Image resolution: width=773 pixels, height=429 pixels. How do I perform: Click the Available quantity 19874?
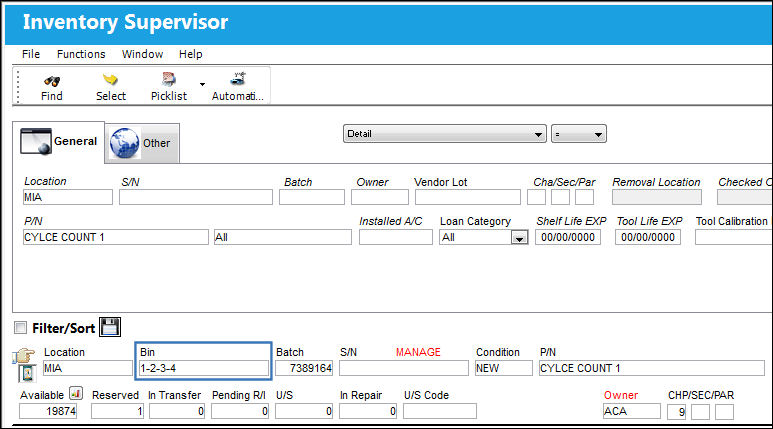point(48,411)
